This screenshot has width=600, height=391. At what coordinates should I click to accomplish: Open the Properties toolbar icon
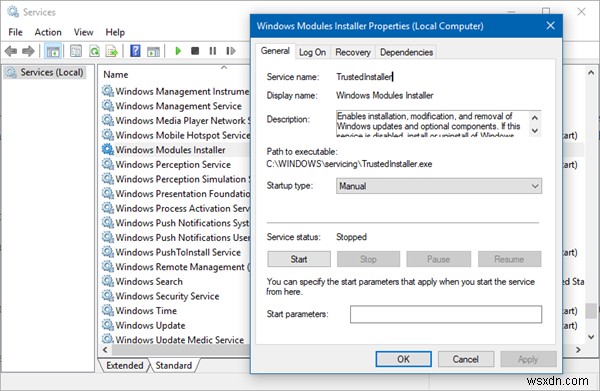pyautogui.click(x=76, y=51)
